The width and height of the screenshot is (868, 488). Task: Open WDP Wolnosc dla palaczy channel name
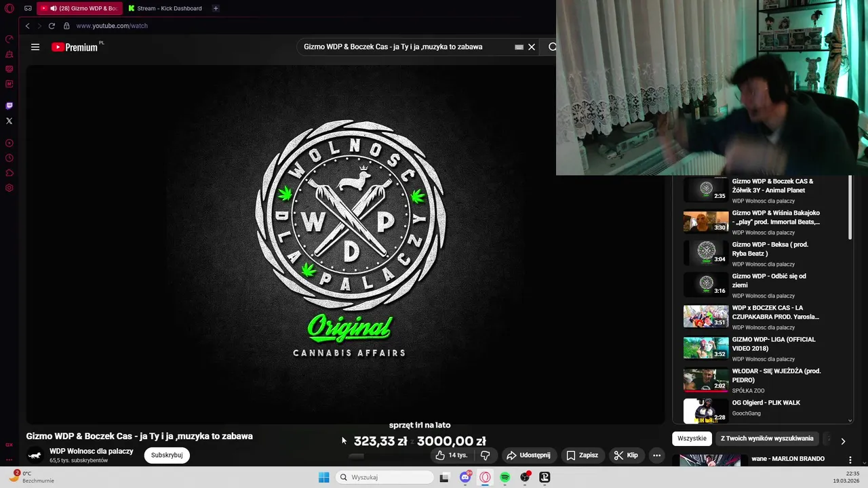[92, 451]
